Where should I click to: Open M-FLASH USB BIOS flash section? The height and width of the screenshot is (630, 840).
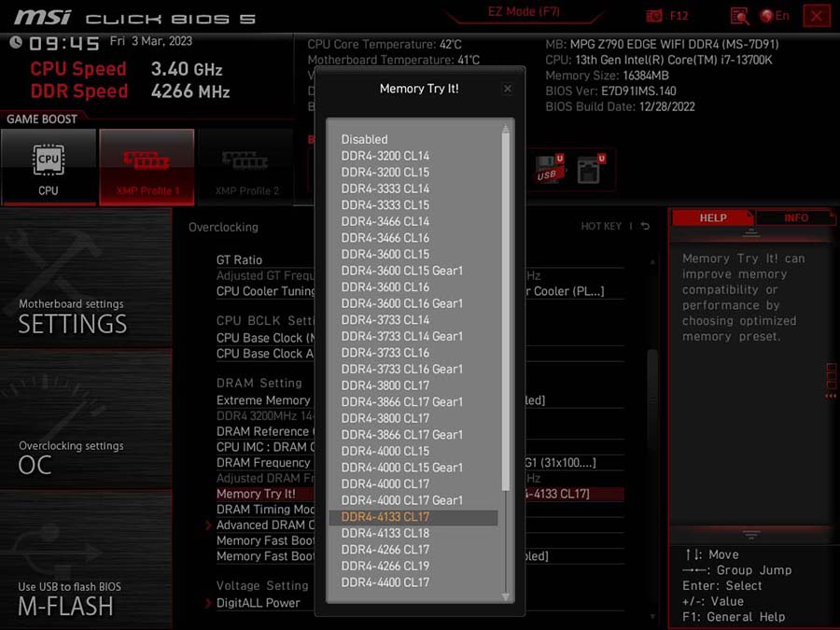pyautogui.click(x=86, y=560)
